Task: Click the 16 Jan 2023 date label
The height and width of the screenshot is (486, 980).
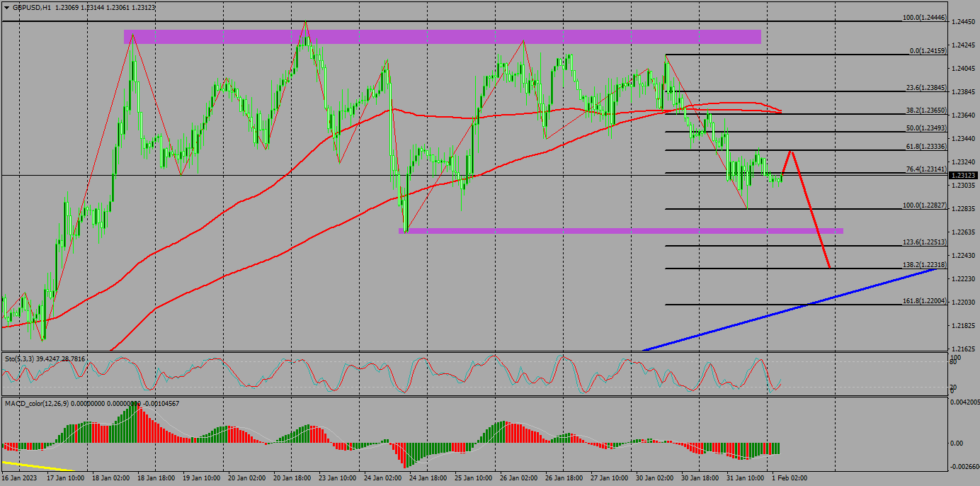Action: pyautogui.click(x=21, y=479)
